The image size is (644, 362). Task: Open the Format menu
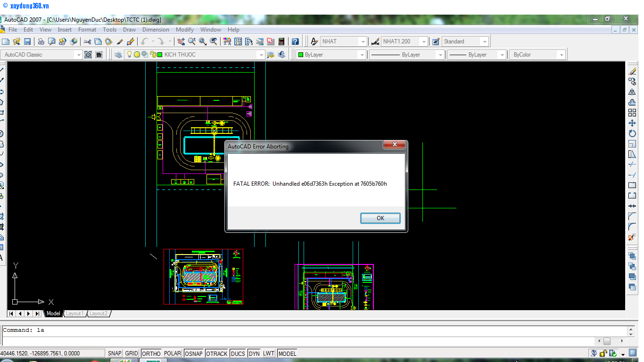(87, 29)
